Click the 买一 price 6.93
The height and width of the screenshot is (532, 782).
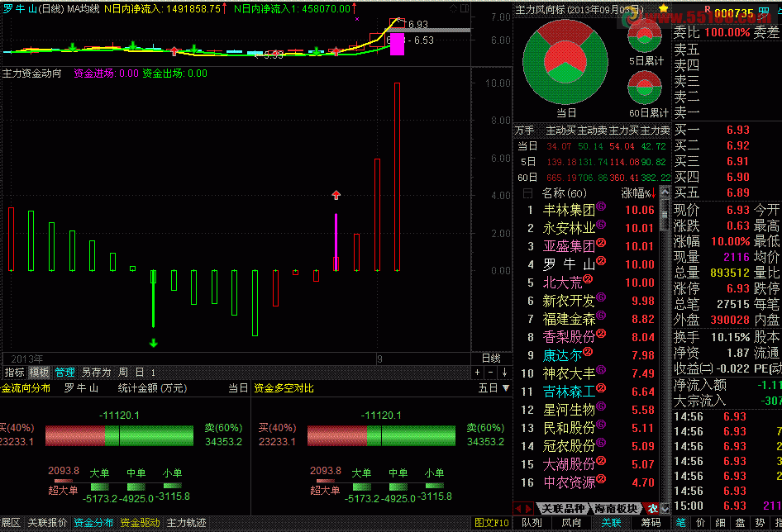pos(737,130)
